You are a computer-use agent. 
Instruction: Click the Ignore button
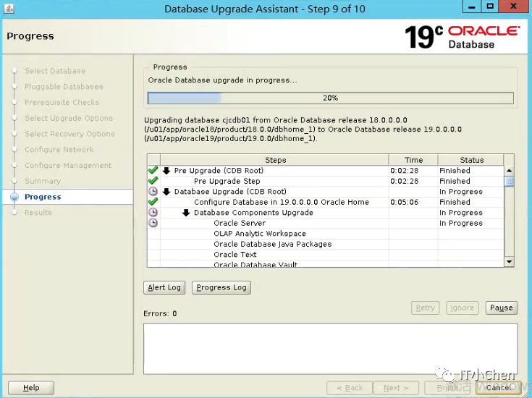462,308
